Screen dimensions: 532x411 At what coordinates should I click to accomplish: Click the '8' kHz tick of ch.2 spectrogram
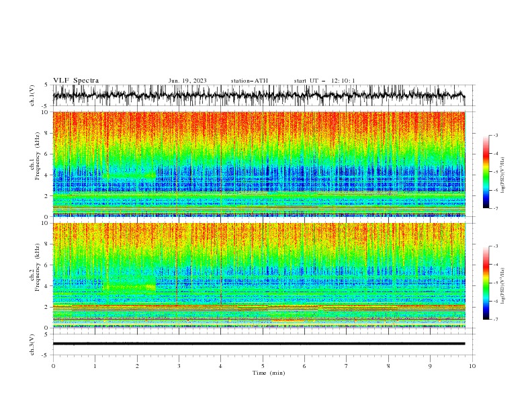tap(47, 244)
